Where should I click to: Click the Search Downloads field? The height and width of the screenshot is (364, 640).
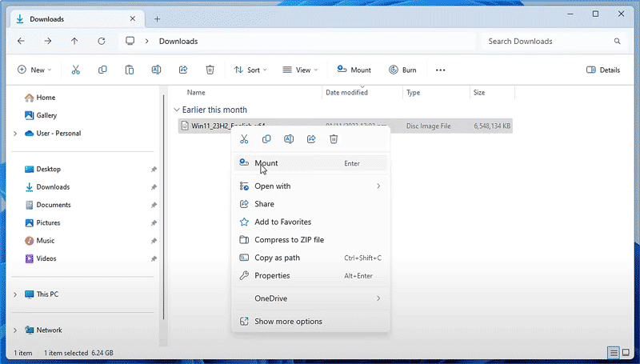point(554,42)
